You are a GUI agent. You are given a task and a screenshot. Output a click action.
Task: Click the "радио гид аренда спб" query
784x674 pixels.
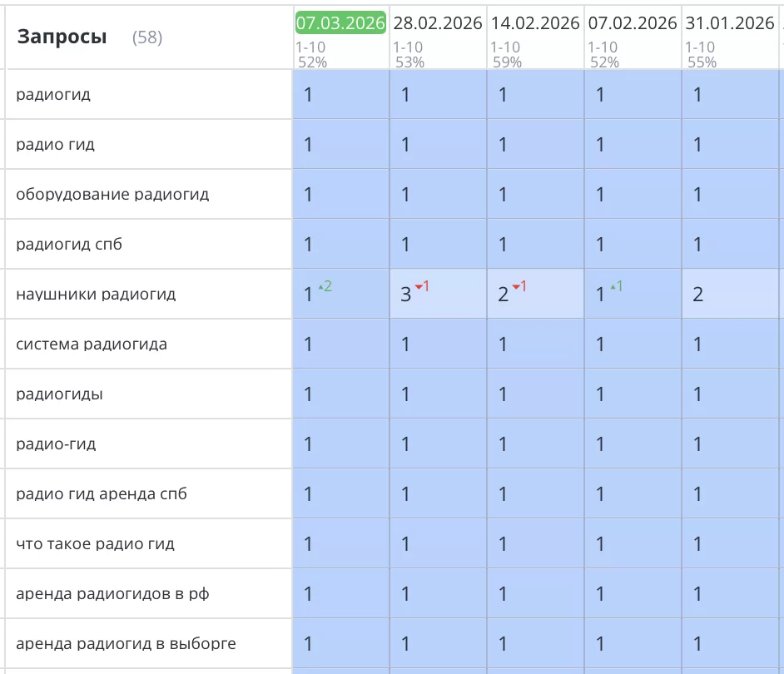[x=102, y=493]
